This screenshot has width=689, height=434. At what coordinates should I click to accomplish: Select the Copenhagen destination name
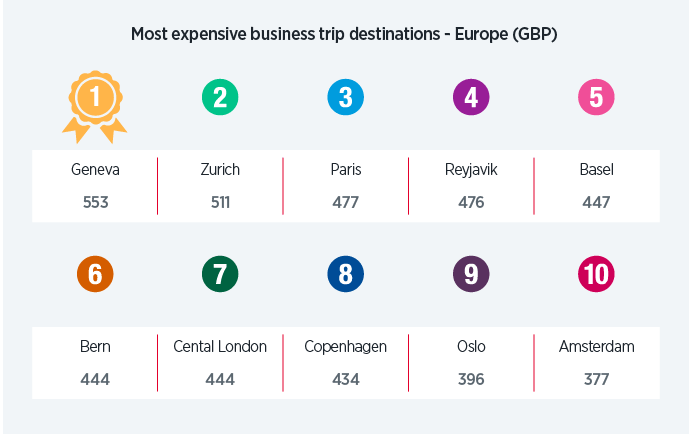(x=345, y=347)
